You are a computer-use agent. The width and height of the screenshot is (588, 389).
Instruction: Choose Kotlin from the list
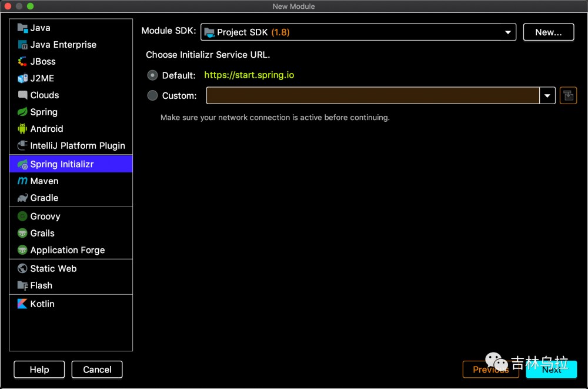[71, 304]
